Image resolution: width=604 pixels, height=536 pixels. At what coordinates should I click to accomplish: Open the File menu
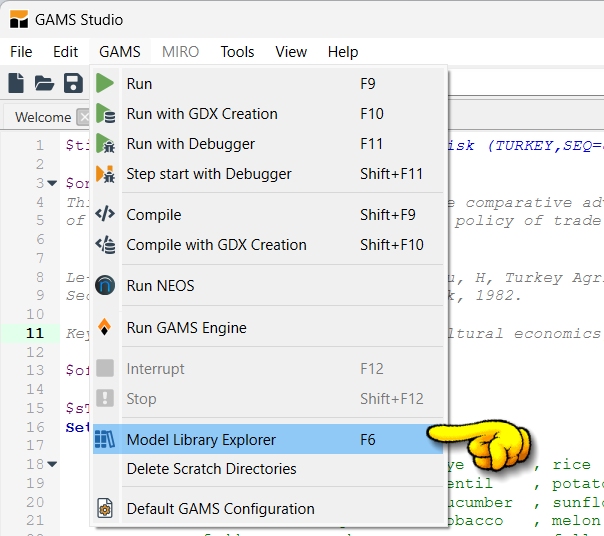pyautogui.click(x=21, y=52)
